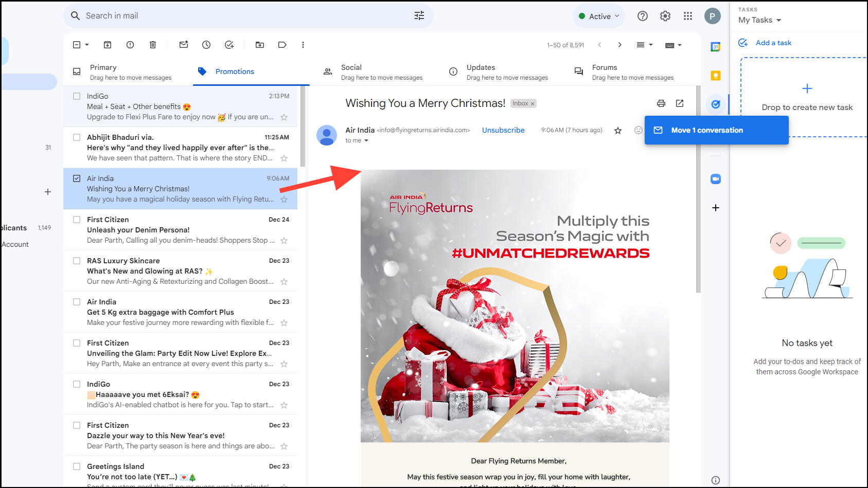Show details next to 'to me'
Image resolution: width=868 pixels, height=488 pixels.
366,140
